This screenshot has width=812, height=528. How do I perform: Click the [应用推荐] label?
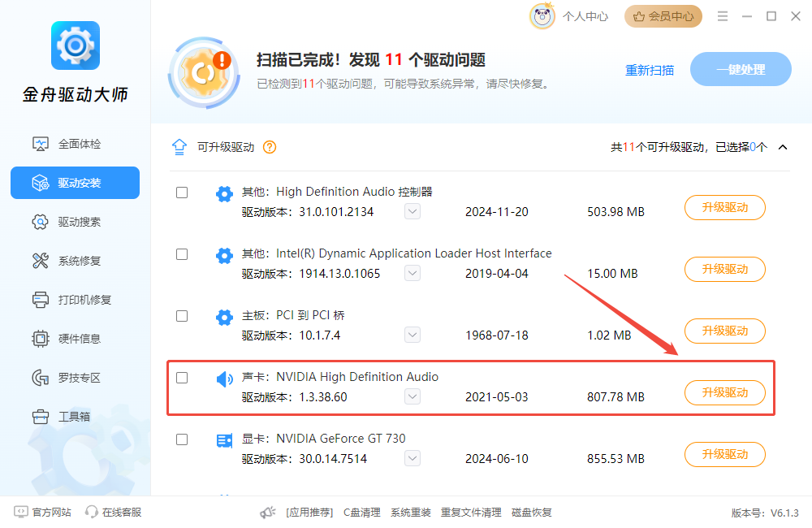[309, 513]
